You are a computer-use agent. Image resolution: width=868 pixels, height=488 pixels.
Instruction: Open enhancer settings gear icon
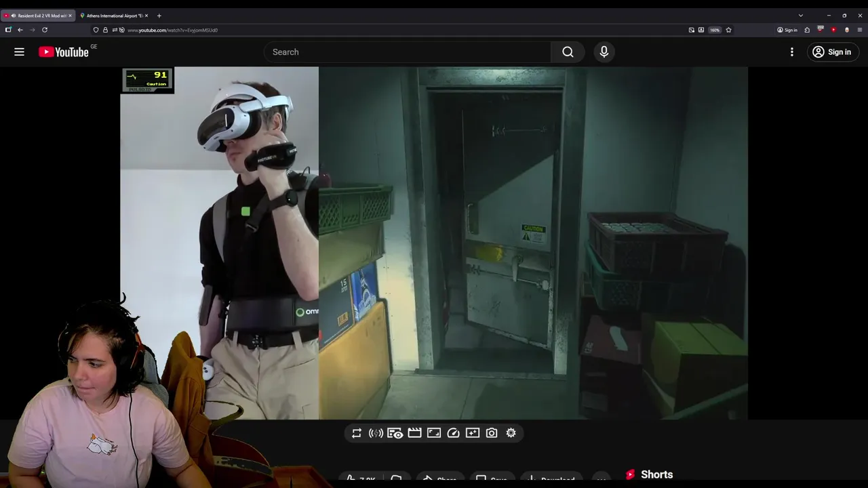[x=511, y=433]
